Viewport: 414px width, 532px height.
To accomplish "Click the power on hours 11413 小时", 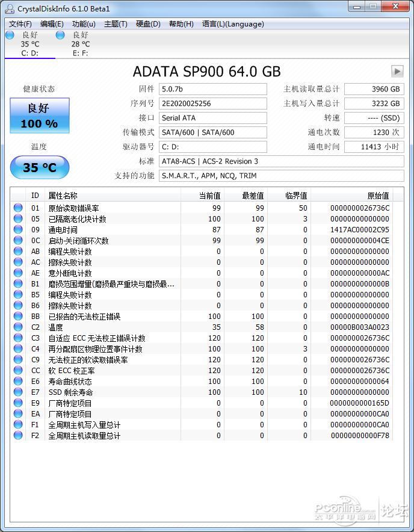I will (374, 147).
